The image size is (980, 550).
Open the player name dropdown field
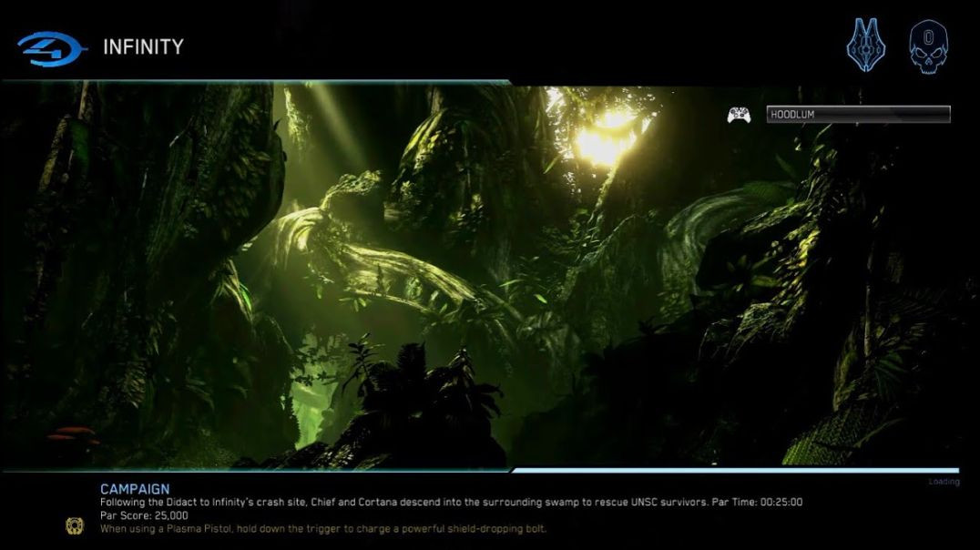[857, 115]
